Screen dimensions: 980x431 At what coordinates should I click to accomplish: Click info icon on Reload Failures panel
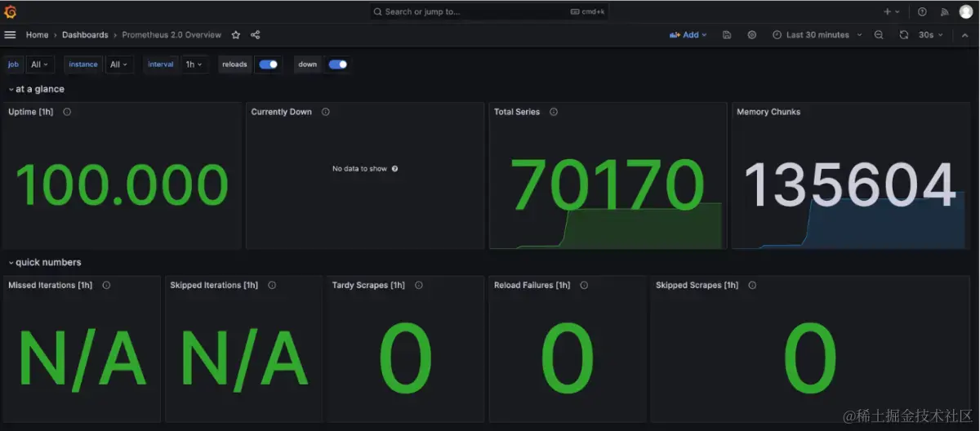(x=585, y=285)
